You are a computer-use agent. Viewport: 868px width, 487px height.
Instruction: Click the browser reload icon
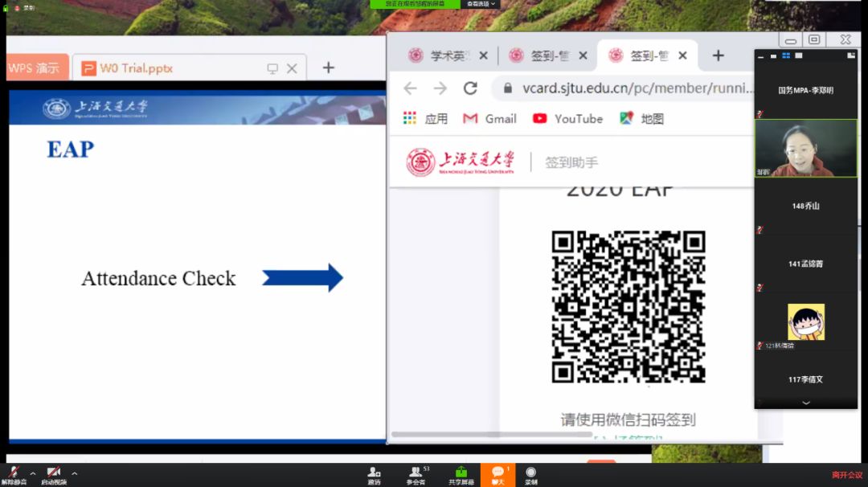point(470,88)
